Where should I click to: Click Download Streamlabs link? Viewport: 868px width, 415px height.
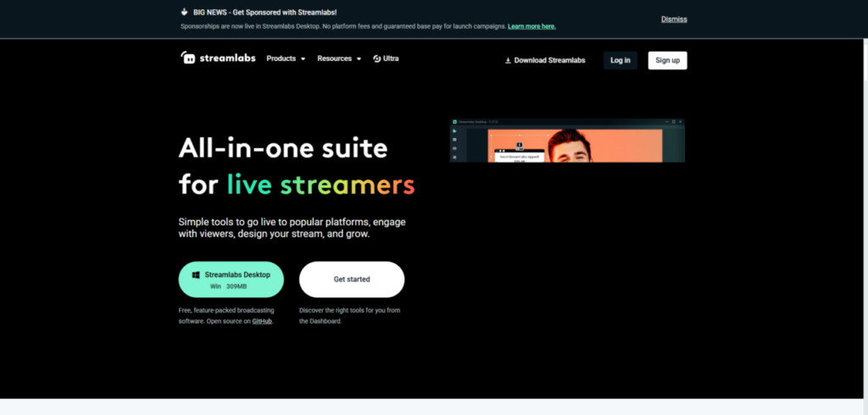(545, 60)
